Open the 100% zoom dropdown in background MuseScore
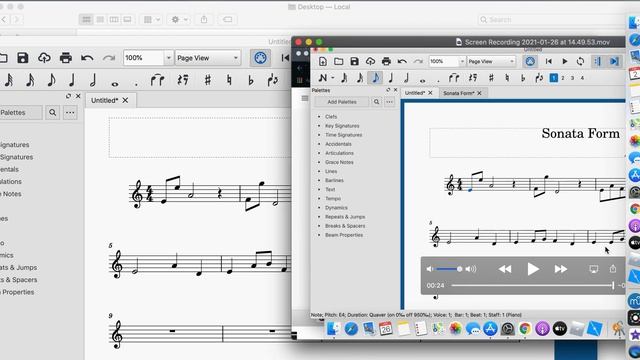Screen dimensions: 640x360 169,58
